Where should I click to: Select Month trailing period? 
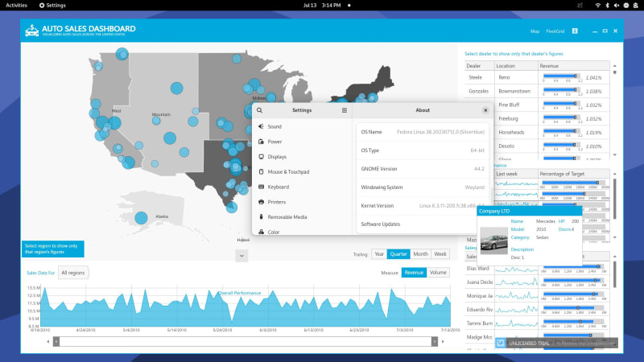click(420, 254)
